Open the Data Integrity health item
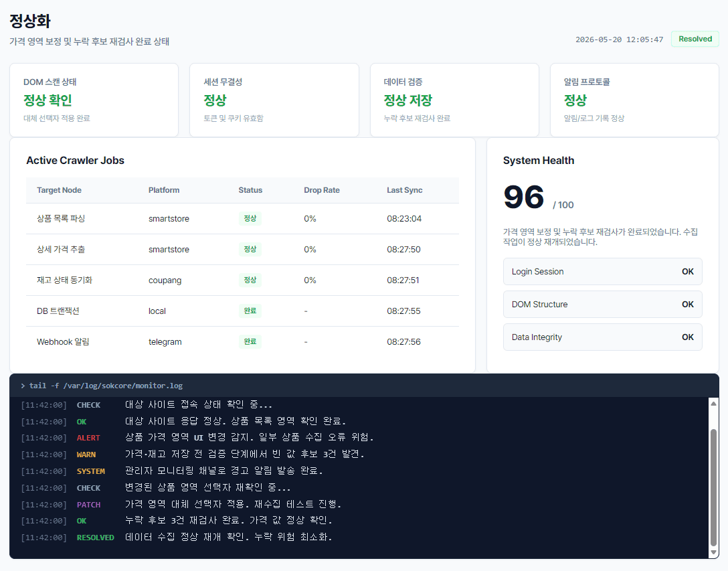This screenshot has width=728, height=571. tap(602, 337)
